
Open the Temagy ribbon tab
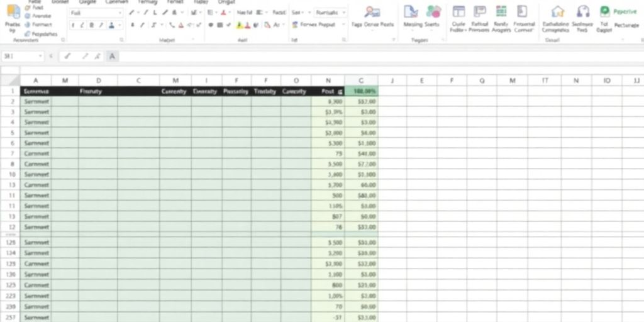coord(147,2)
